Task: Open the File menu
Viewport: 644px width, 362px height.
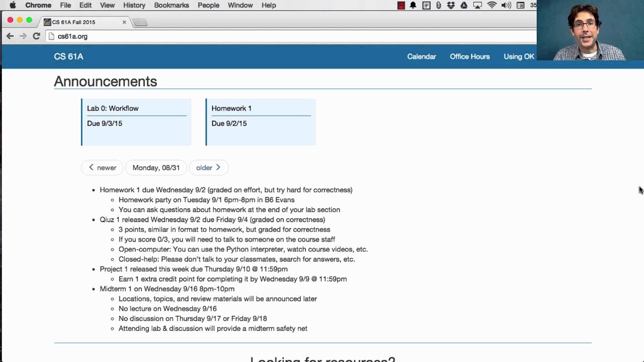Action: pyautogui.click(x=65, y=5)
